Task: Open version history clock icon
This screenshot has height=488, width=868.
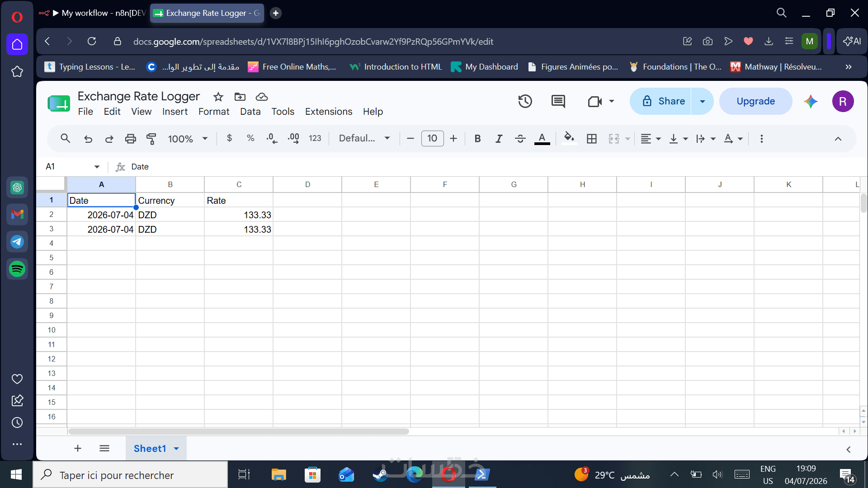Action: [525, 101]
